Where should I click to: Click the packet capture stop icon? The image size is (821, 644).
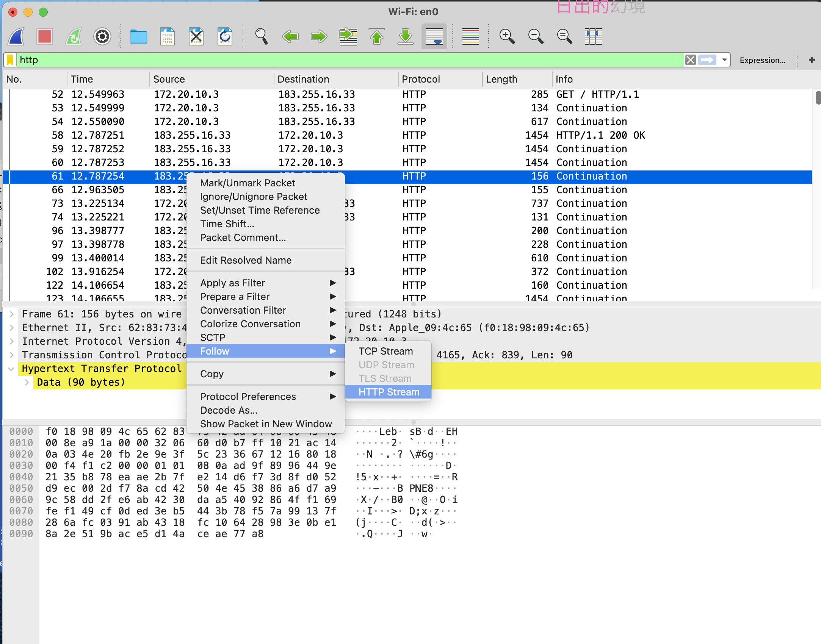tap(46, 37)
